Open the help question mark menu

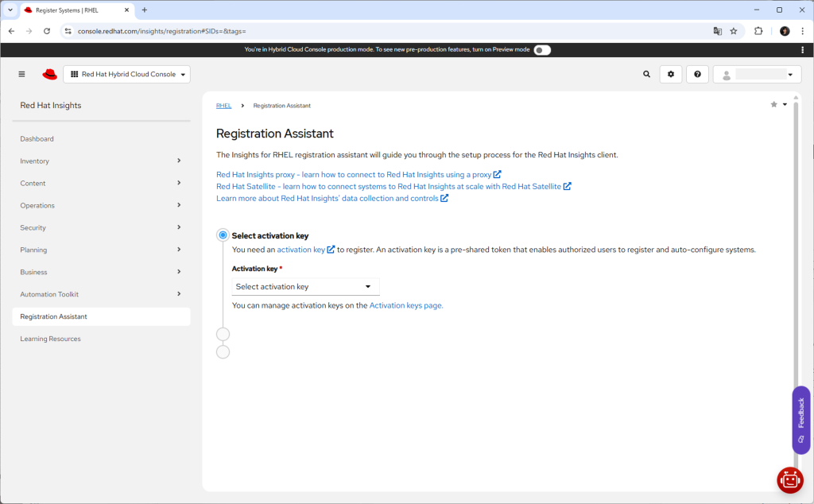(x=697, y=74)
